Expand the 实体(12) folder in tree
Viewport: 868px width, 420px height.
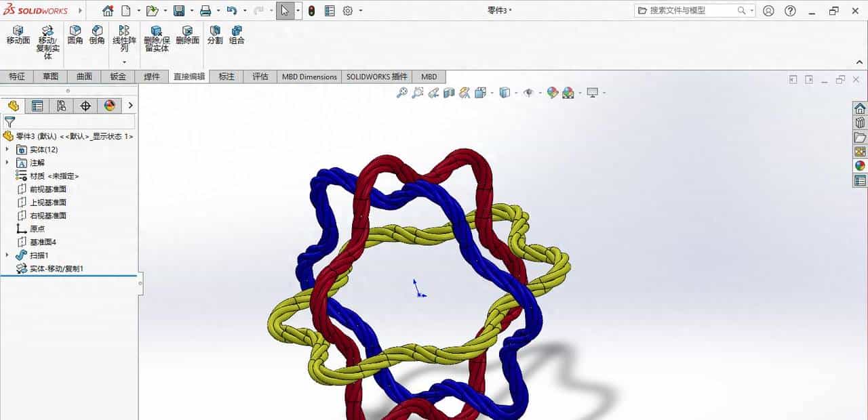[7, 149]
